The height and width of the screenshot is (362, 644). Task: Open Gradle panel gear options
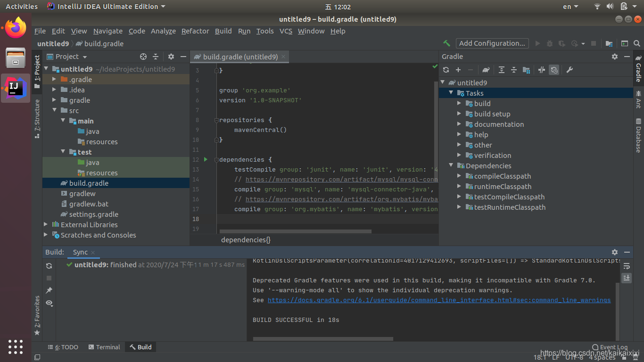[615, 57]
